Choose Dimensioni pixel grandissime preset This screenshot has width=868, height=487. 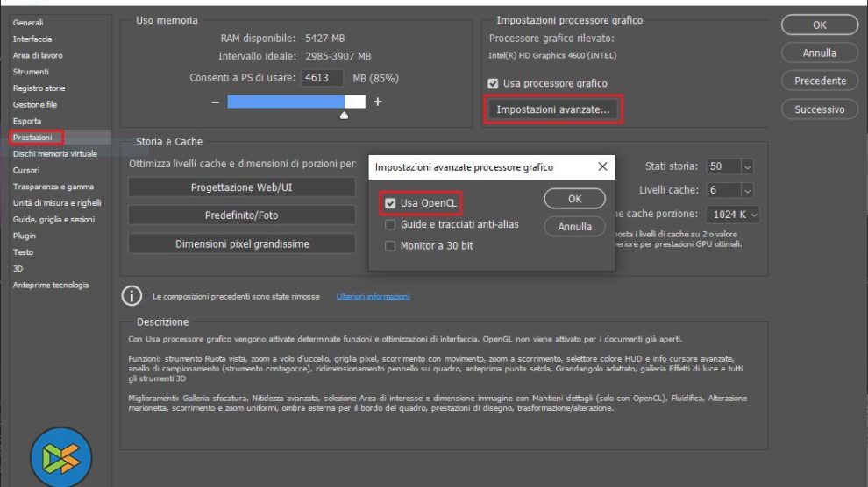click(241, 243)
